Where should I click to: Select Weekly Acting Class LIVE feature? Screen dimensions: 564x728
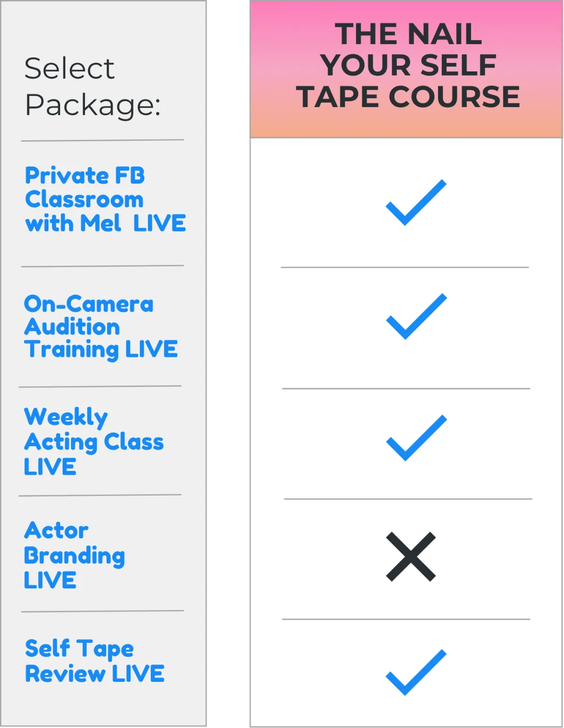point(94,441)
